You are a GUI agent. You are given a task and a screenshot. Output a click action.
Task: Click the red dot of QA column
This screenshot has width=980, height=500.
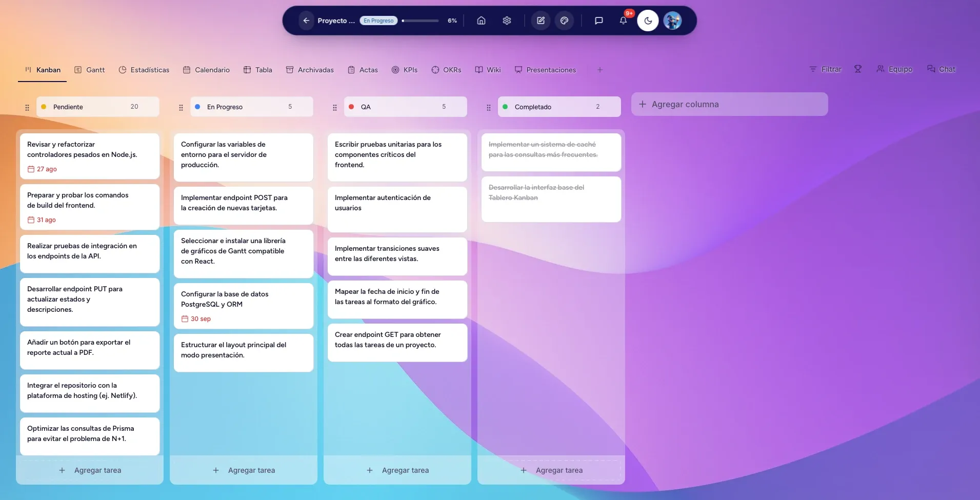(351, 107)
